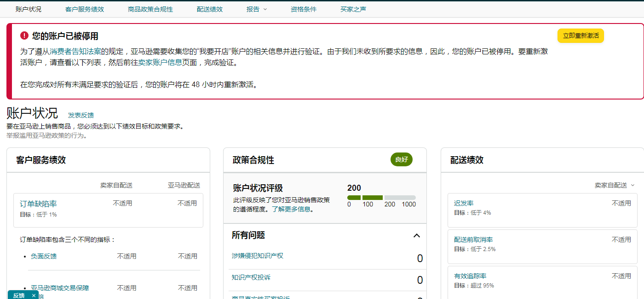Click the 1000 label on rating scale
Screen dimensions: 644x299
[x=409, y=204]
